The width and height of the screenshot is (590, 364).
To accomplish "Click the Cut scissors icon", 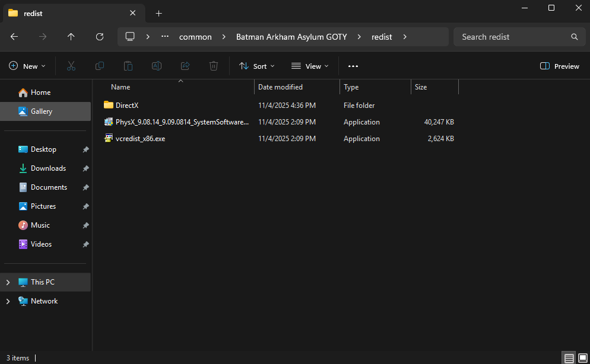I will tap(71, 66).
